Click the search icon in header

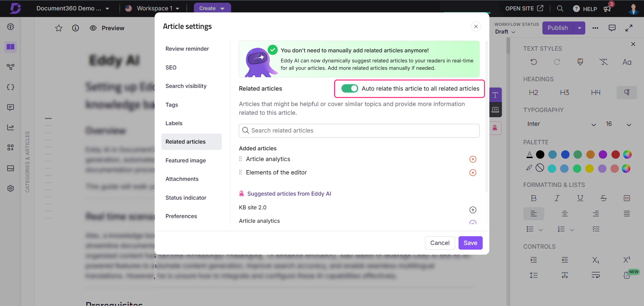pos(560,8)
